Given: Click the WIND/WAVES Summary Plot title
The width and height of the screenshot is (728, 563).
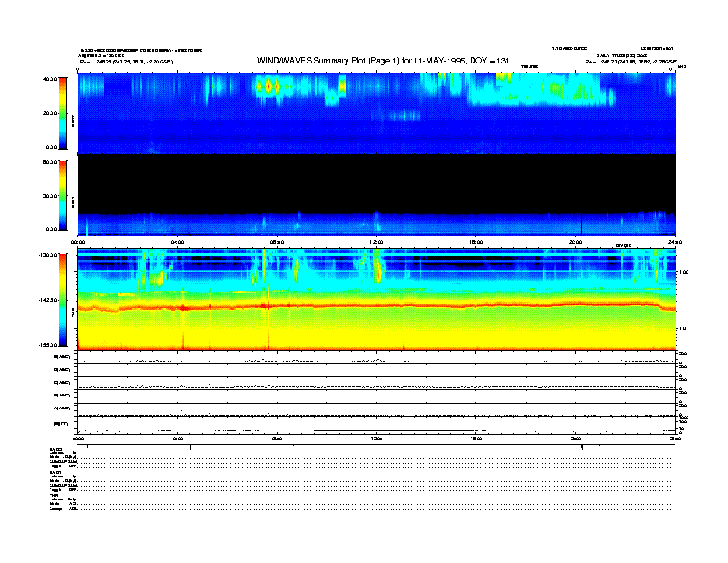Looking at the screenshot, I should pos(383,61).
